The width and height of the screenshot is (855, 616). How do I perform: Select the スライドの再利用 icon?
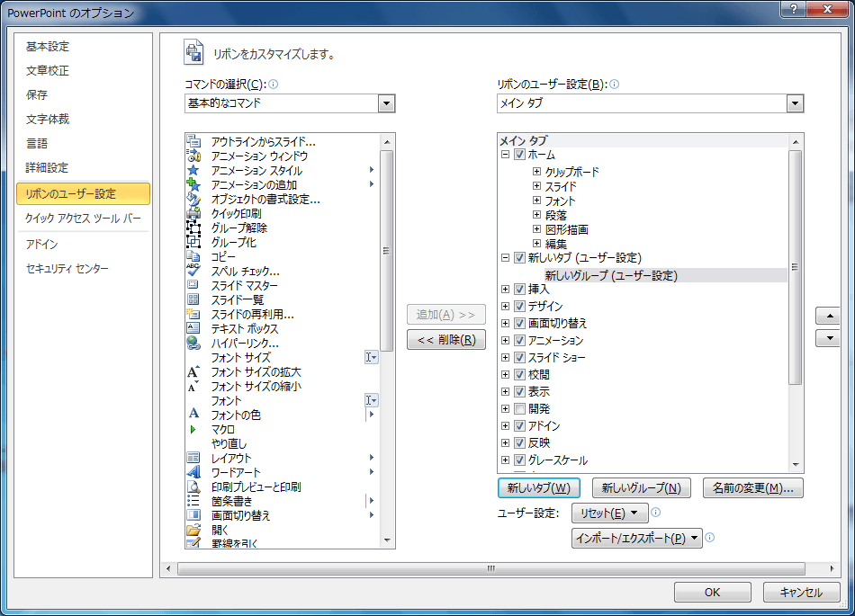(x=193, y=314)
